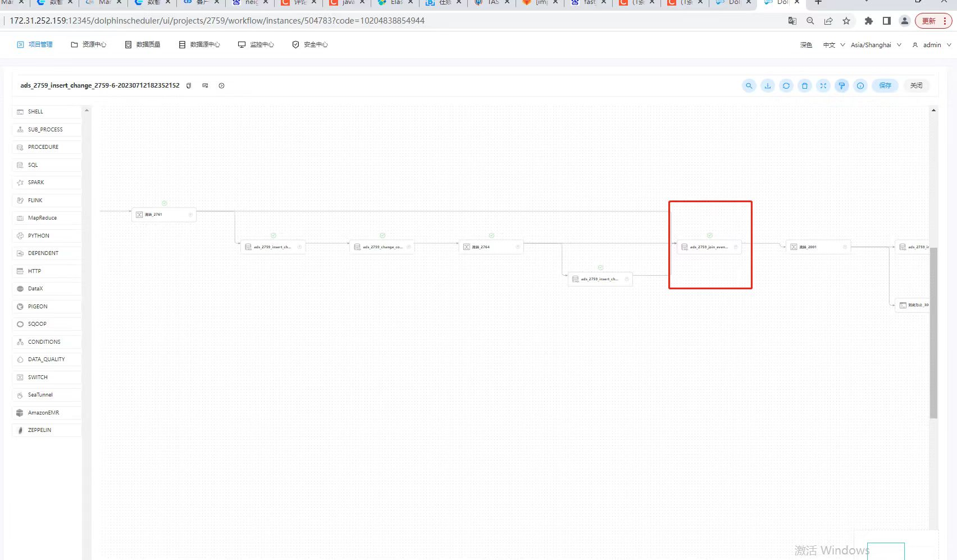
Task: Toggle dark theme via 深色 switch
Action: click(806, 44)
